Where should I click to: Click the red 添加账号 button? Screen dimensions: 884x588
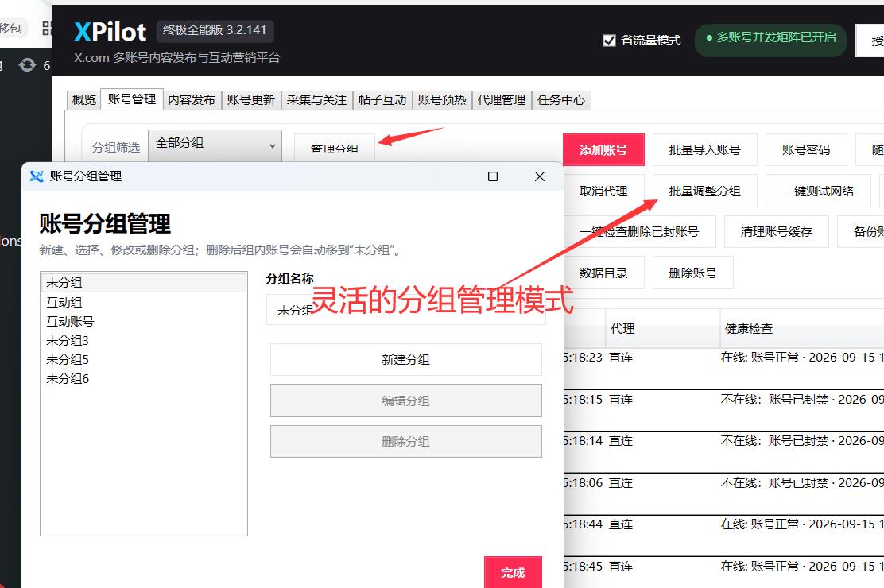click(603, 150)
